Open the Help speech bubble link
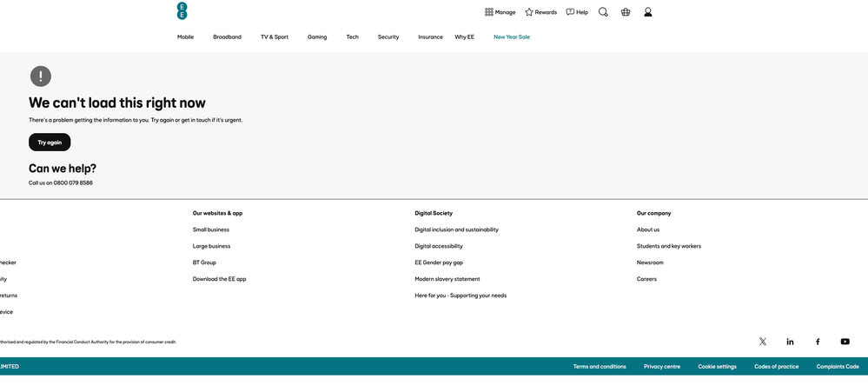The width and height of the screenshot is (868, 392). (577, 12)
